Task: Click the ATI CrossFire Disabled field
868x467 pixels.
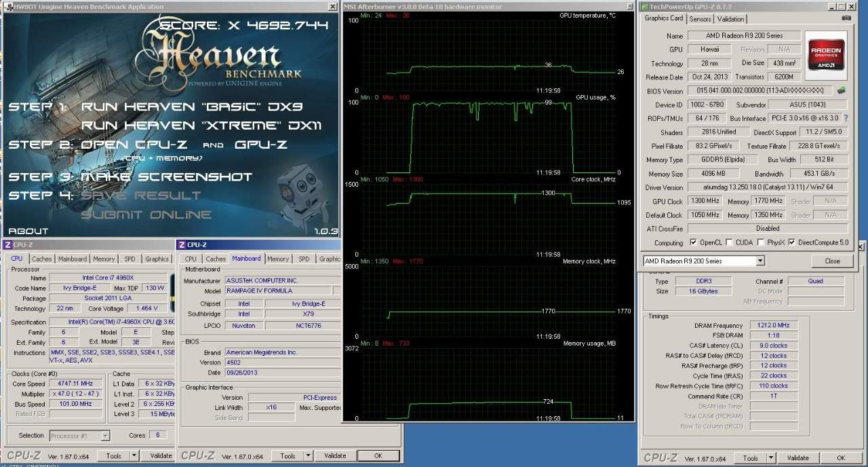Action: [x=768, y=229]
